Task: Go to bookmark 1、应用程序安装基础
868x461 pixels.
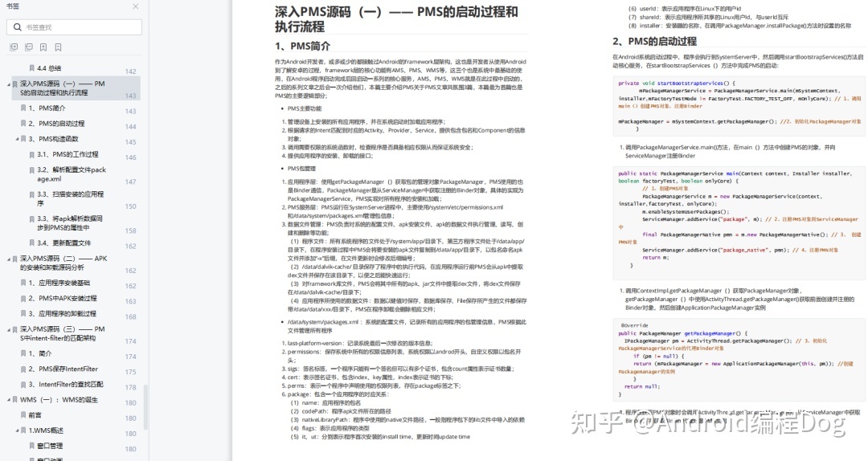Action: pos(59,283)
